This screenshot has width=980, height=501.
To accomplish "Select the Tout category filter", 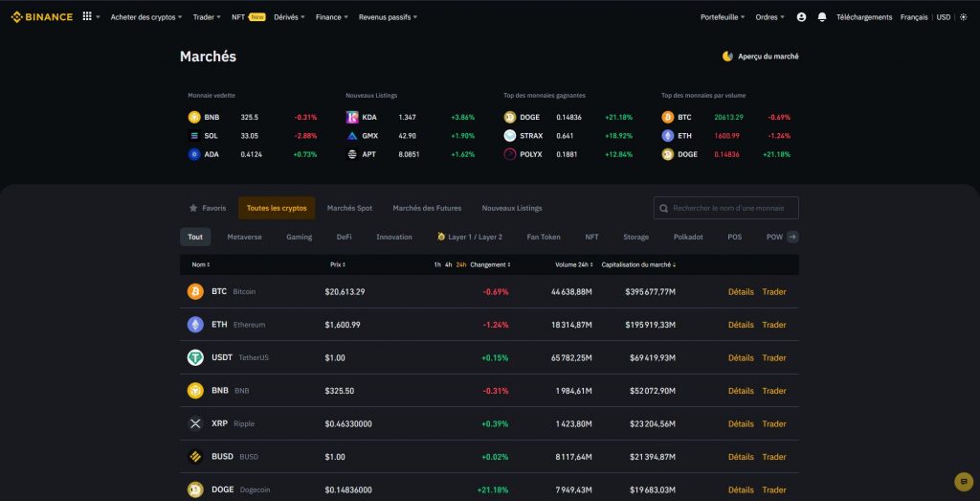I will (x=195, y=237).
